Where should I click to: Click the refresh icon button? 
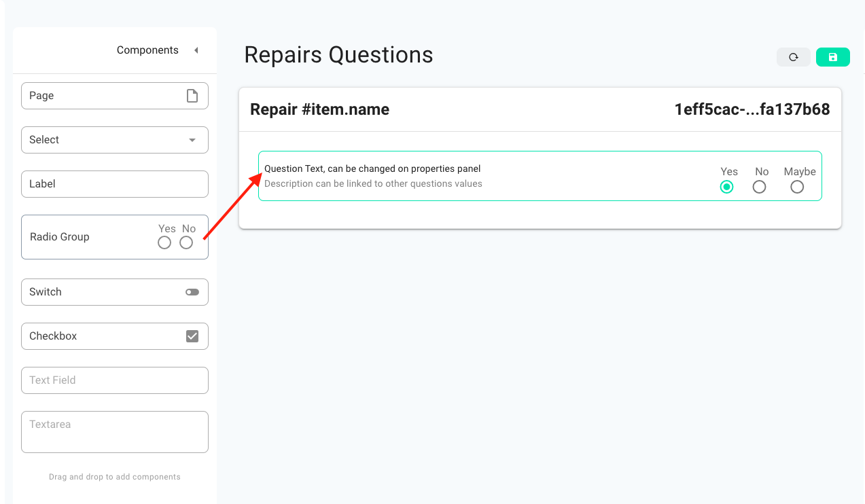tap(793, 57)
